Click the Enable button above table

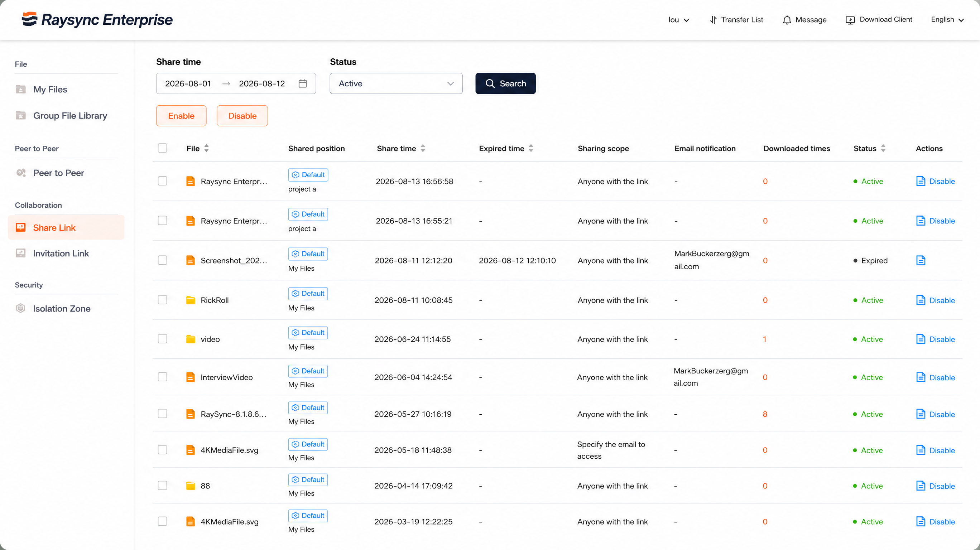pos(181,116)
